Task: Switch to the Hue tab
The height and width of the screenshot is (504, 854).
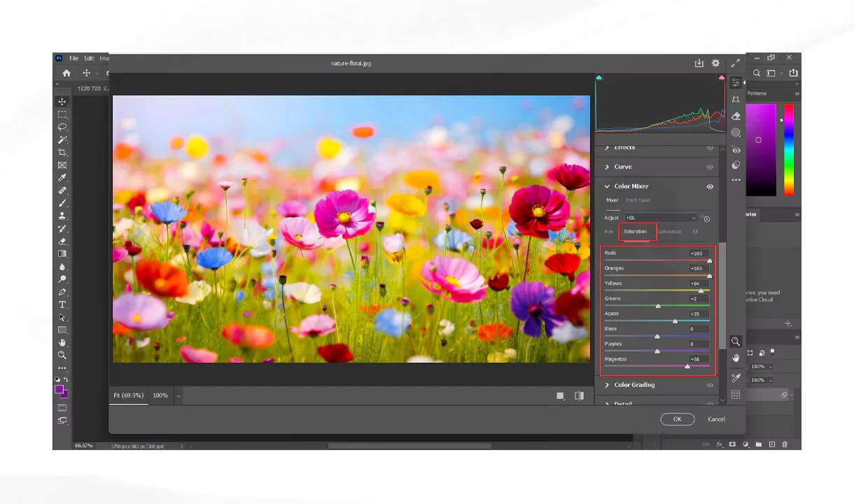Action: pyautogui.click(x=609, y=232)
